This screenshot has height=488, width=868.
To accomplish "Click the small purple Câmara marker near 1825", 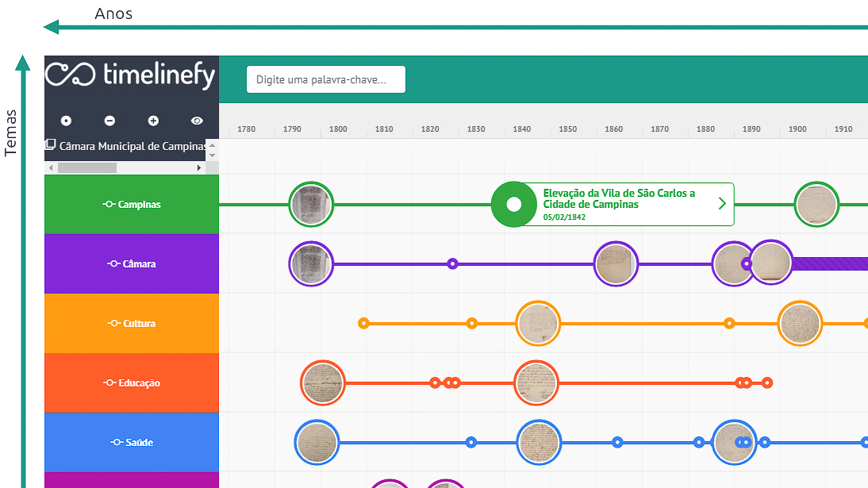I will pyautogui.click(x=452, y=263).
